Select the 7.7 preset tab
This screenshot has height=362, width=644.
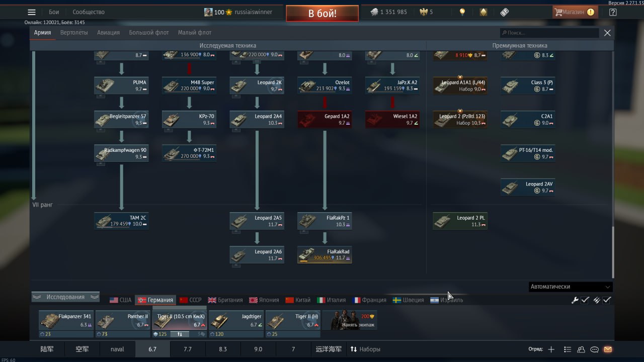[x=188, y=349]
